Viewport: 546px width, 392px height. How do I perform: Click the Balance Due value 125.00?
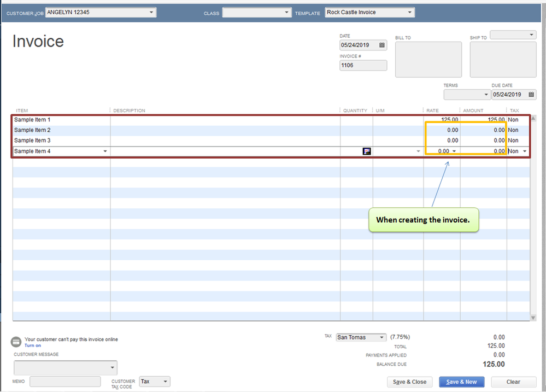coord(494,364)
